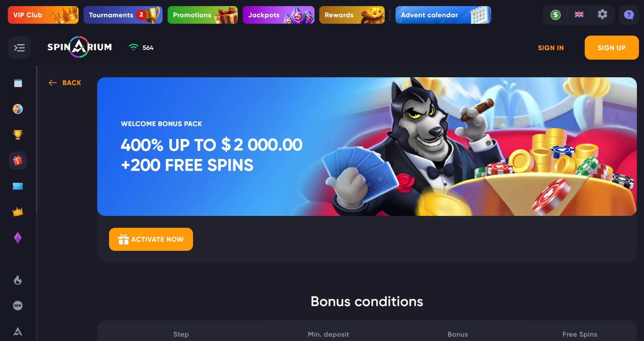644x341 pixels.
Task: Open the VIP Club tab
Action: click(x=43, y=15)
